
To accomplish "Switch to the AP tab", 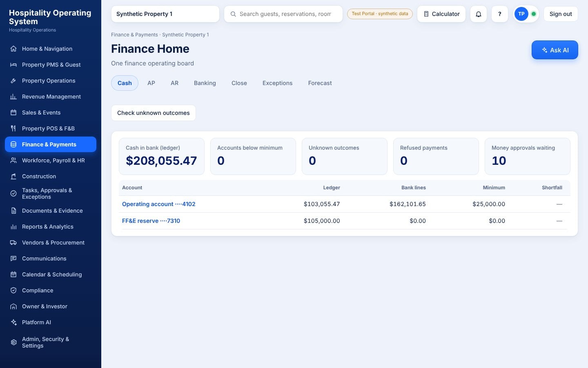I will pos(151,83).
